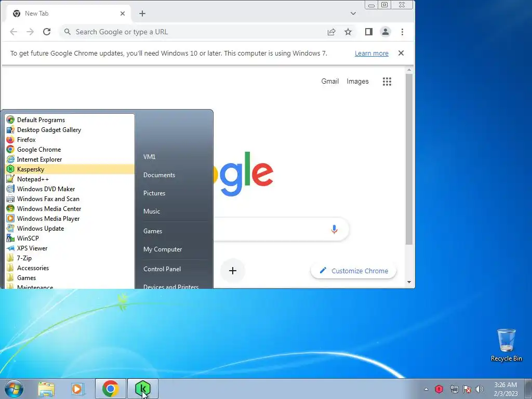The image size is (532, 399).
Task: Open VM1 user folder
Action: 149,157
